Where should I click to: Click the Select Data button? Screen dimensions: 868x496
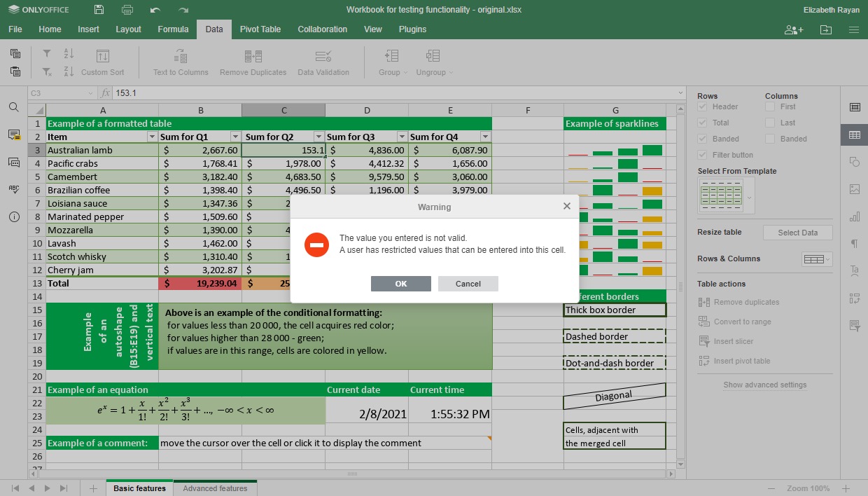(797, 233)
